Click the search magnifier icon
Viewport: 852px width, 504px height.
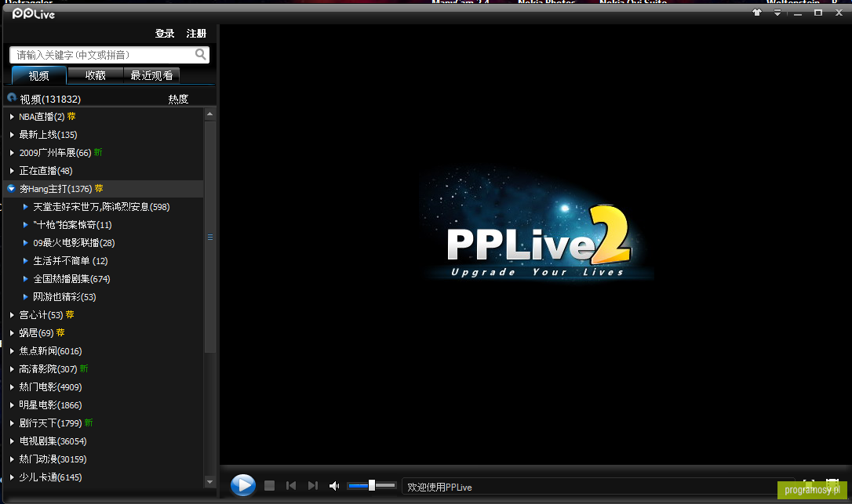pos(201,54)
